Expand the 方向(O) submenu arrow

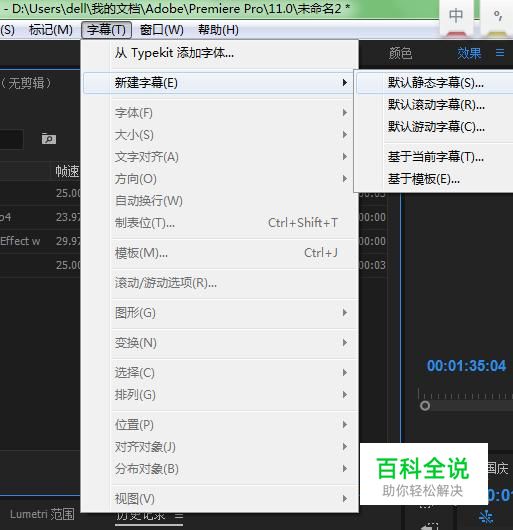pos(345,178)
